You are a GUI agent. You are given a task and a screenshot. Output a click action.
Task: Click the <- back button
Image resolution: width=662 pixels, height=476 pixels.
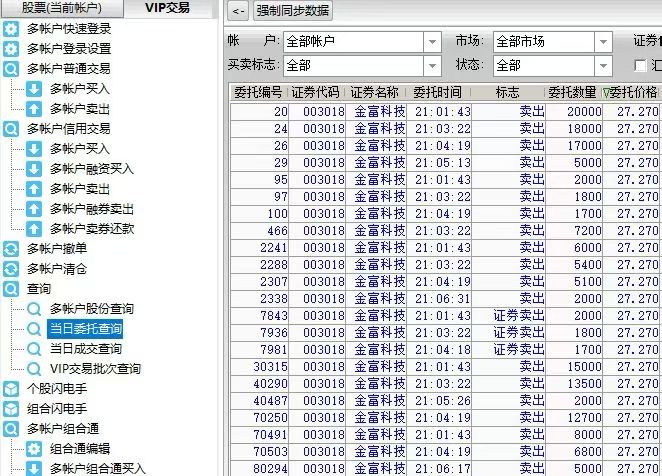[x=239, y=11]
